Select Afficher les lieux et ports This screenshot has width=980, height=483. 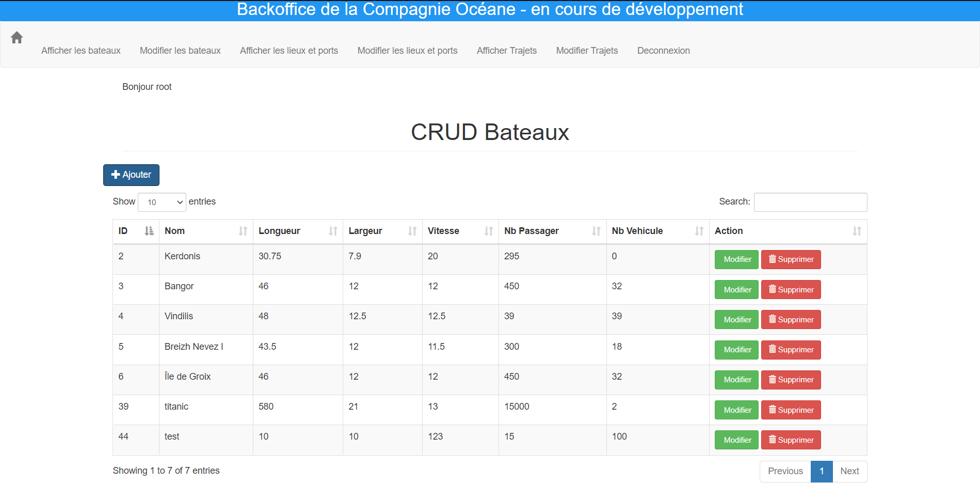(288, 51)
